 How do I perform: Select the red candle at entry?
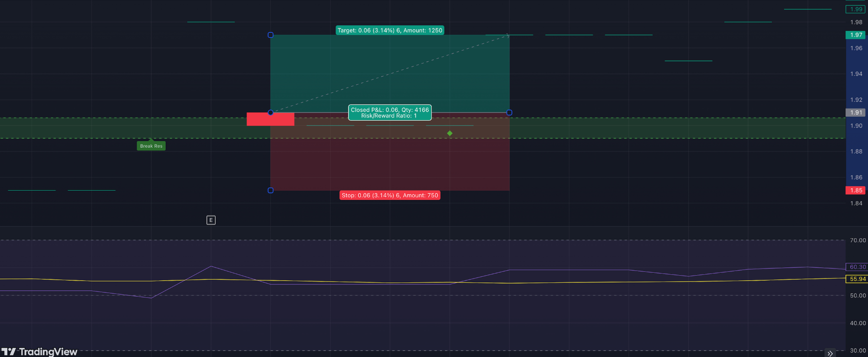coord(270,119)
